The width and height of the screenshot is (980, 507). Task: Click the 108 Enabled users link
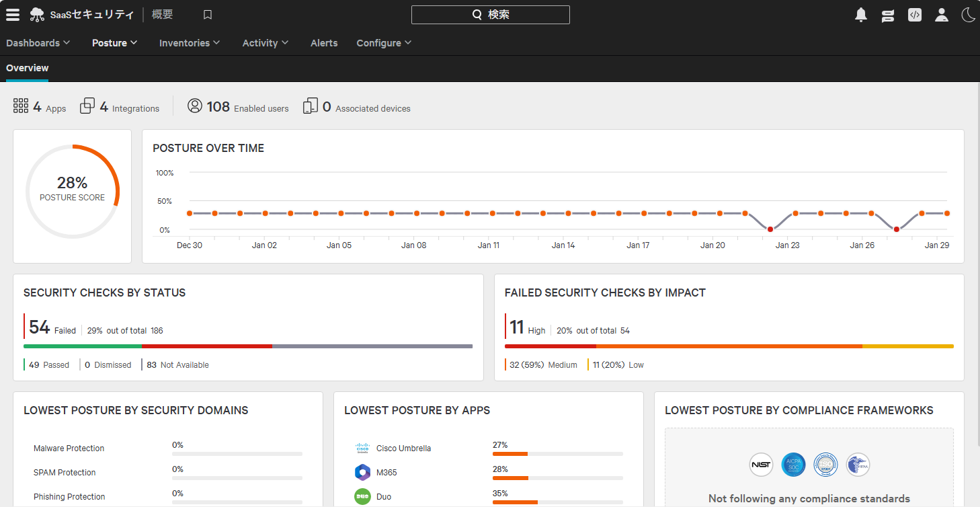click(x=238, y=107)
